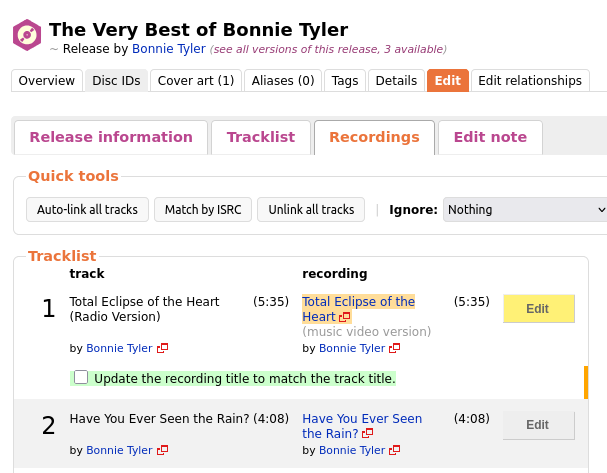Open 'see all versions of this release' link

click(328, 49)
